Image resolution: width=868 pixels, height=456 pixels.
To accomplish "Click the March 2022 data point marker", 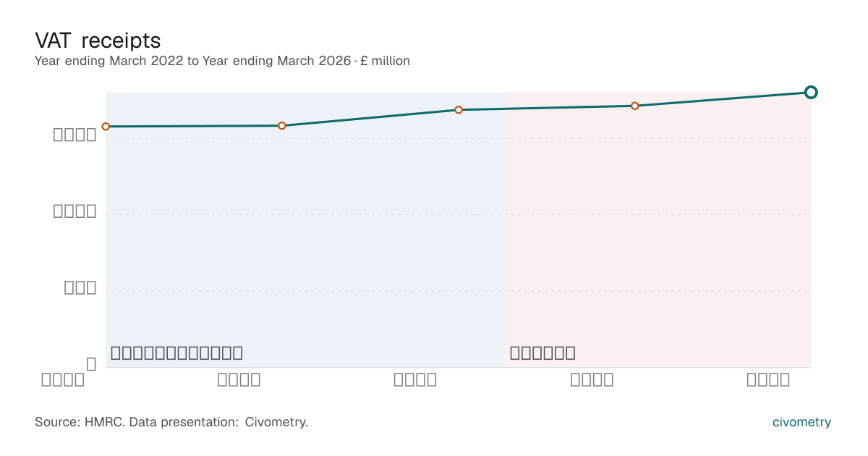I will pos(106,127).
